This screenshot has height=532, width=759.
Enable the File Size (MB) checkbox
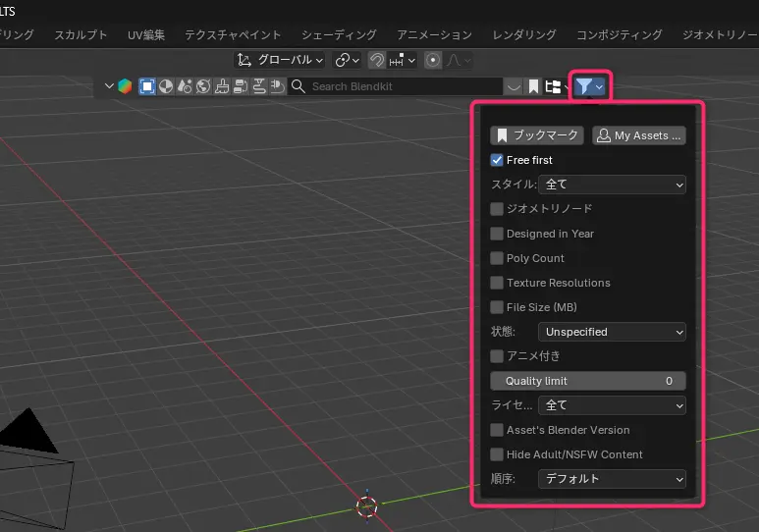[x=497, y=307]
